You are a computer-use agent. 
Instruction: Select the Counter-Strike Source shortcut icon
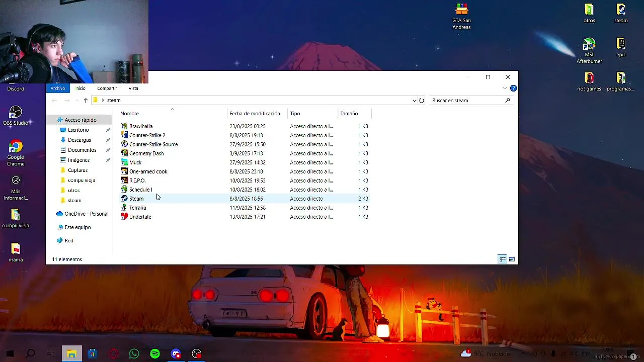[x=124, y=144]
